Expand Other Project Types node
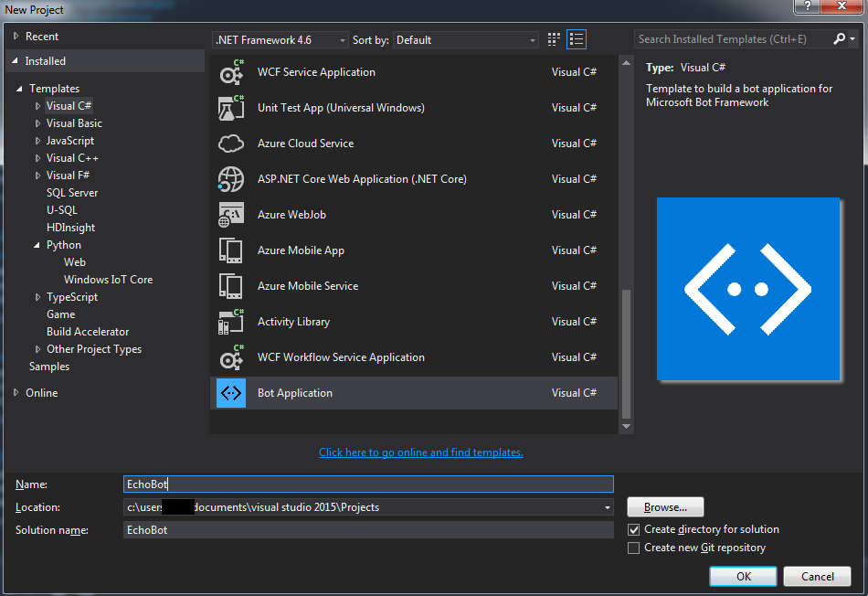The image size is (868, 596). pos(37,349)
